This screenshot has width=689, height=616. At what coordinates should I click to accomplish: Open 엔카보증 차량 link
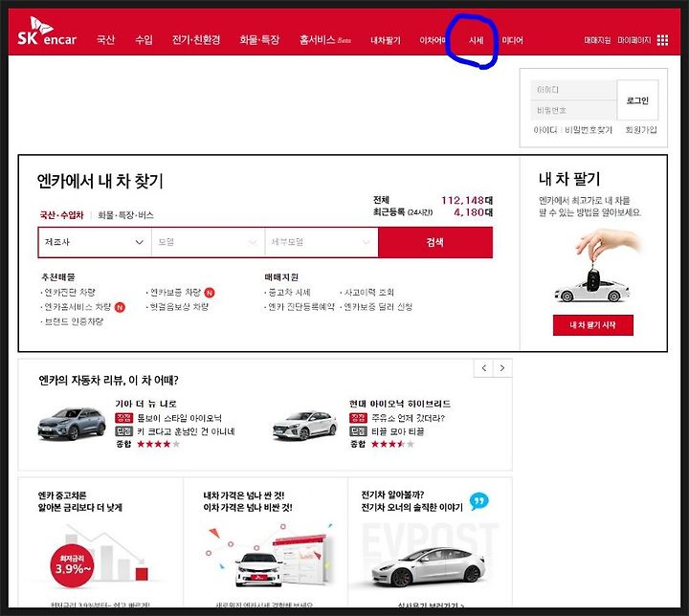(x=176, y=292)
